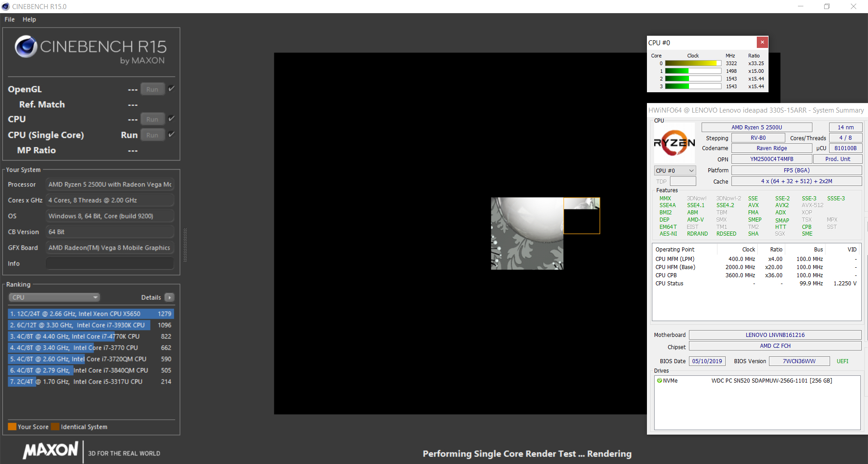Screen dimensions: 868x464
Task: Click the Cinebench R15 logo icon
Action: pos(26,46)
